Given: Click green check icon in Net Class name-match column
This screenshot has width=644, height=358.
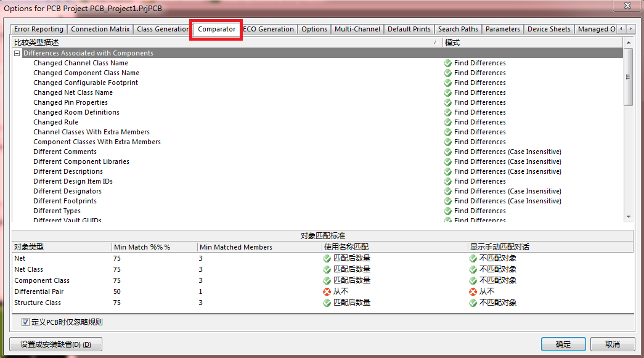Looking at the screenshot, I should [327, 269].
